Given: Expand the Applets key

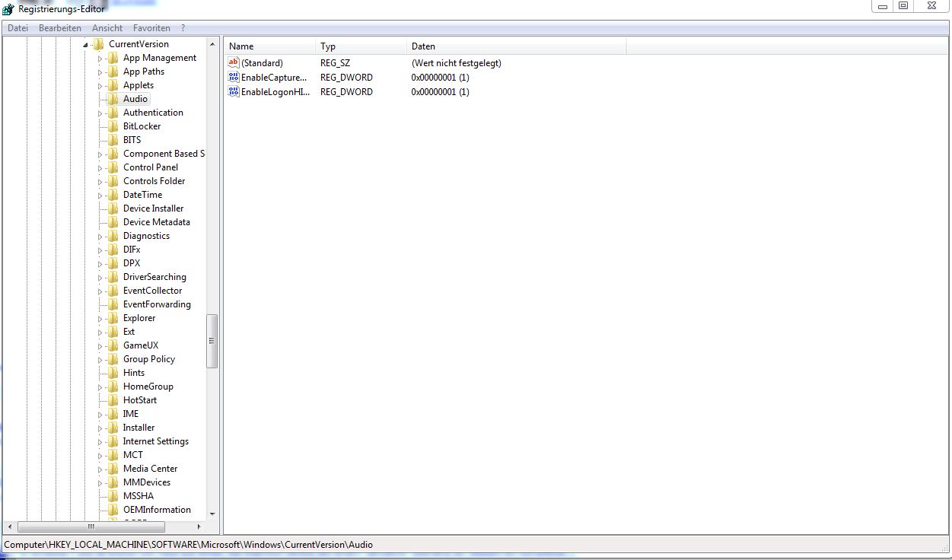Looking at the screenshot, I should 100,86.
